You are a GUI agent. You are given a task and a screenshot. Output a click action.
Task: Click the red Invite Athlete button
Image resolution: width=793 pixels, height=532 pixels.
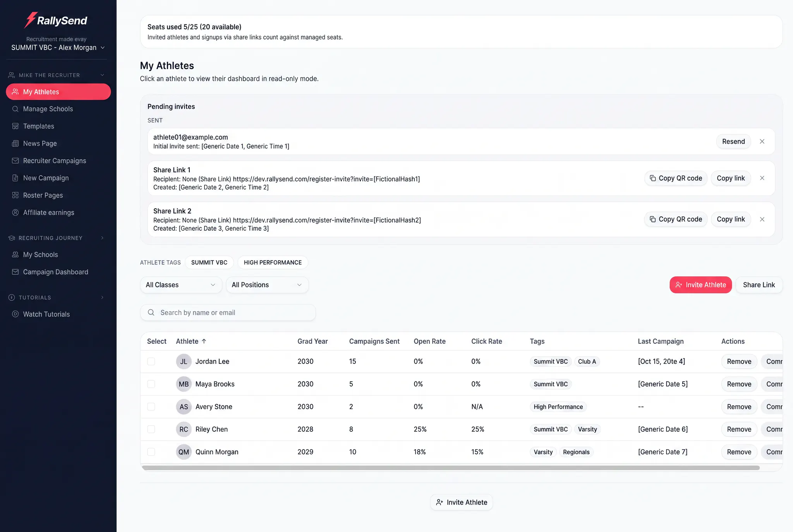(x=700, y=285)
